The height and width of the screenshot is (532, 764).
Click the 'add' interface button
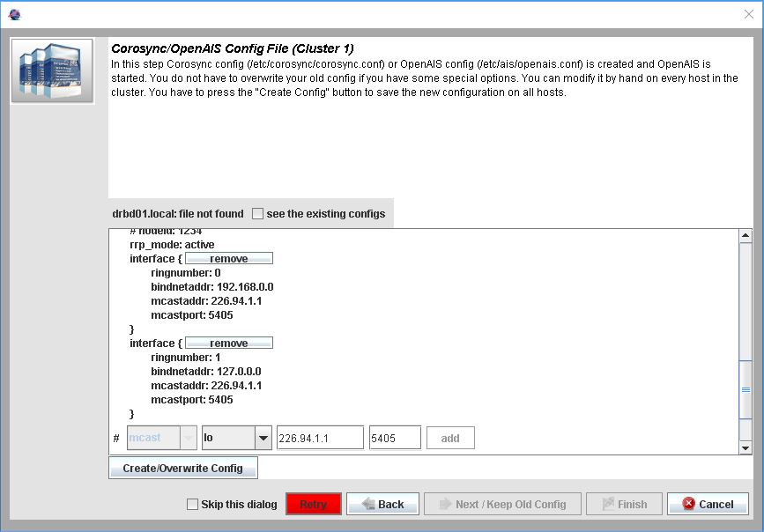(450, 438)
